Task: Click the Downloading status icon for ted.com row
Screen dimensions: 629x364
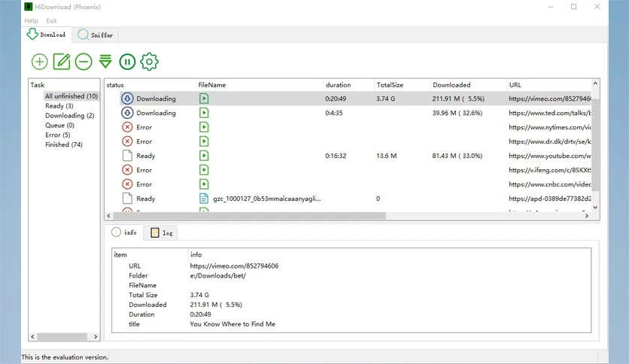Action: click(127, 113)
